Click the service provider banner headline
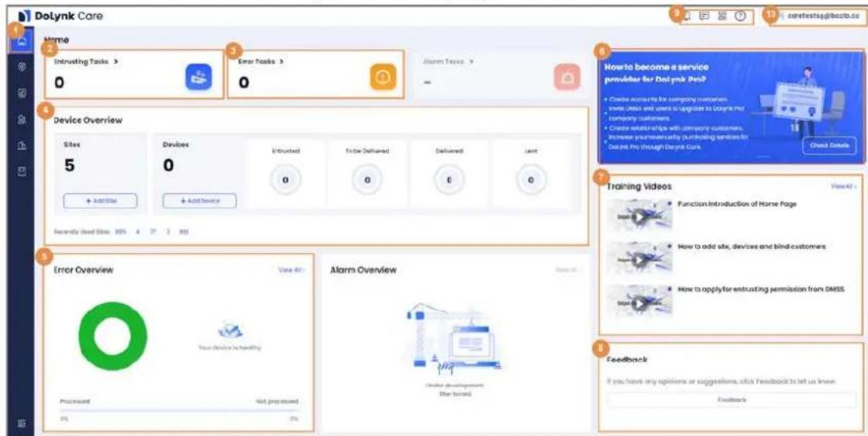This screenshot has height=436, width=868. [656, 73]
